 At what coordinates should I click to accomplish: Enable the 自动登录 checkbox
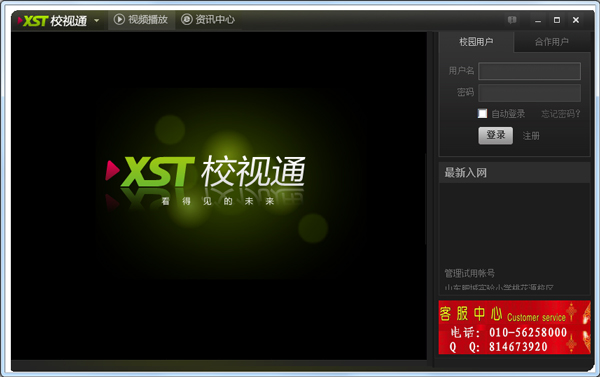[483, 114]
